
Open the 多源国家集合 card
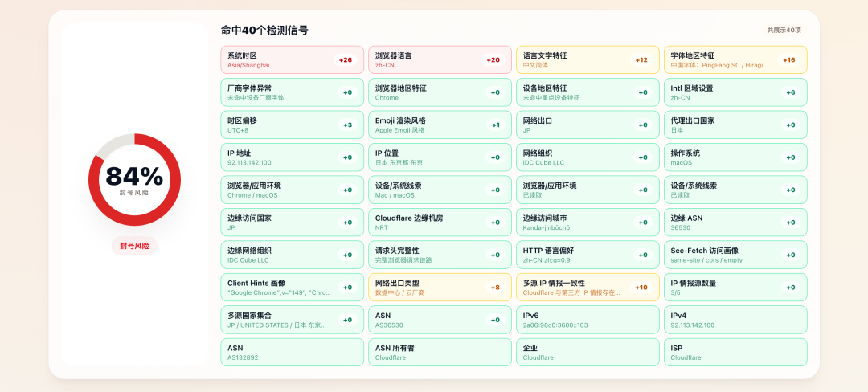point(293,321)
